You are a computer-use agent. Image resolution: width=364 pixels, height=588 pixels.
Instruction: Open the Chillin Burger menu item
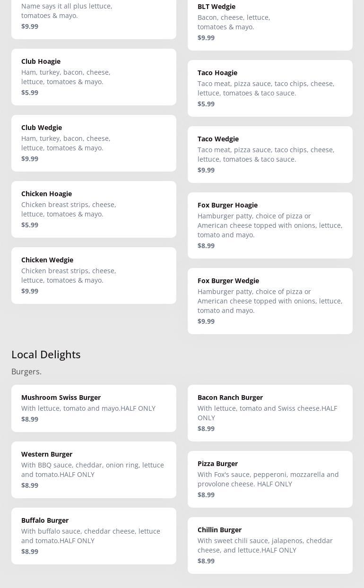269,545
